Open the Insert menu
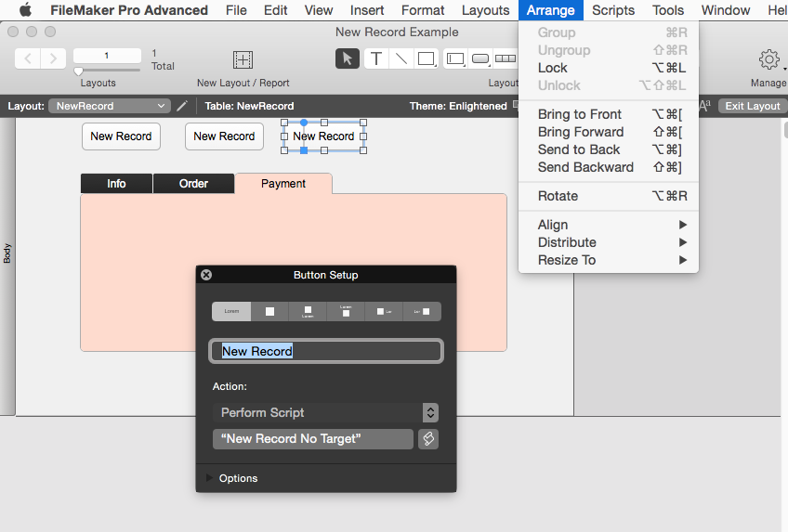 (x=367, y=10)
